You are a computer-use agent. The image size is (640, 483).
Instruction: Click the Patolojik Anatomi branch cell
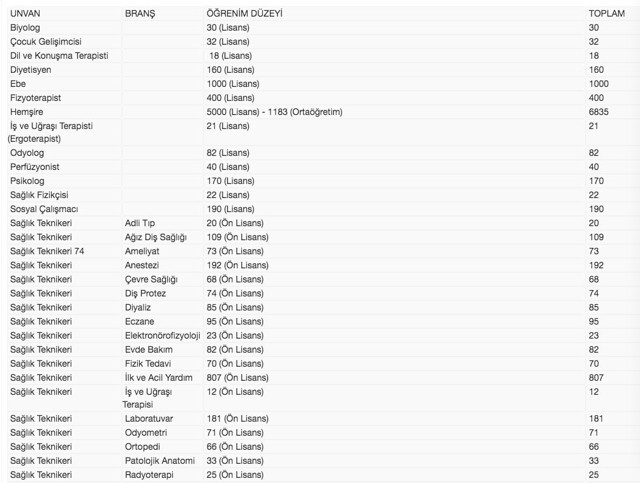click(158, 460)
